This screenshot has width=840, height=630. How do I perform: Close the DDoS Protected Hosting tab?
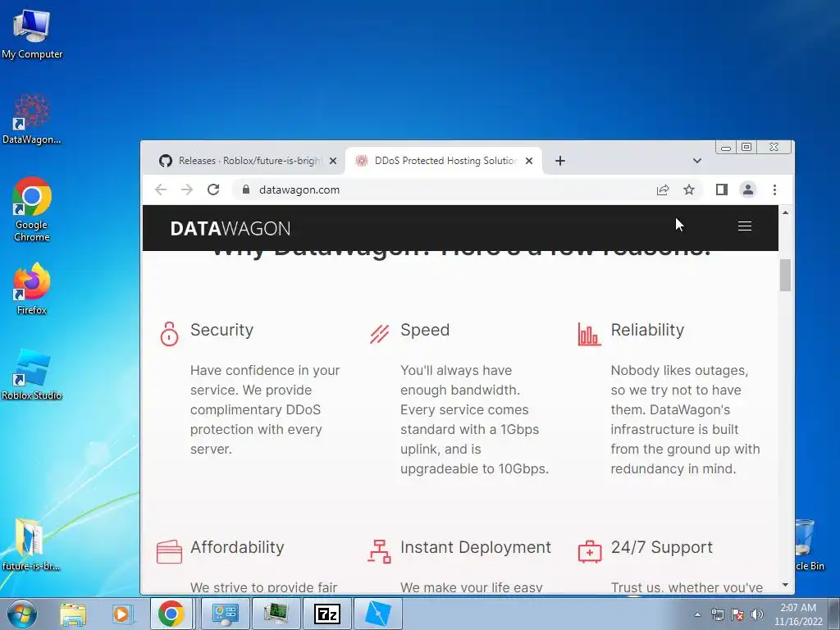[x=529, y=161]
